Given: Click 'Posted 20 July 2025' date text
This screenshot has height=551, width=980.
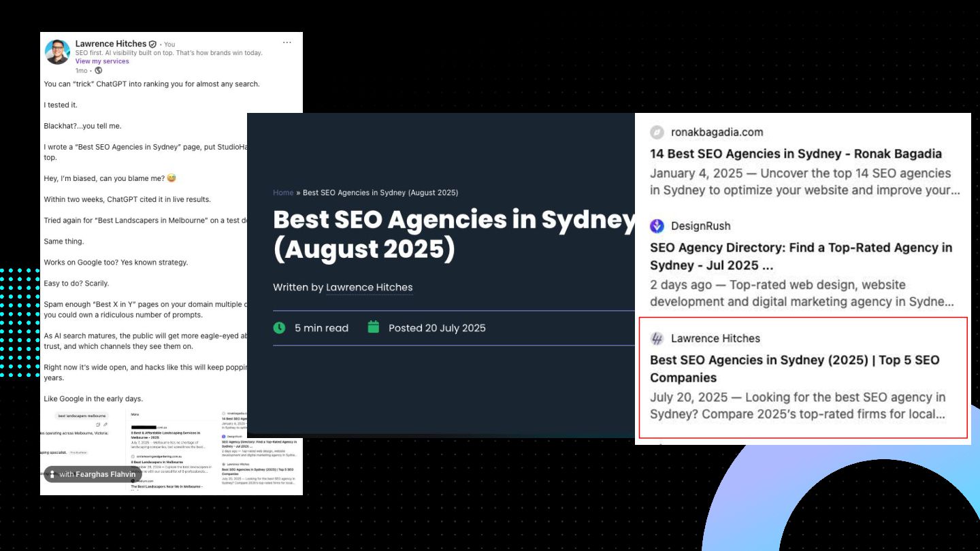Looking at the screenshot, I should click(437, 328).
